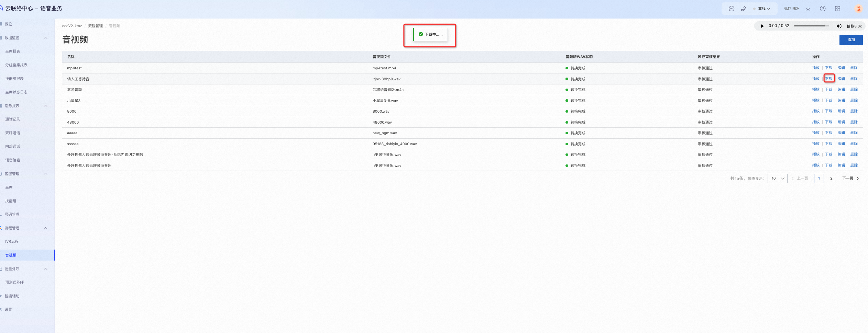Click 删除 for 武将音频 row
868x333 pixels.
pos(854,90)
